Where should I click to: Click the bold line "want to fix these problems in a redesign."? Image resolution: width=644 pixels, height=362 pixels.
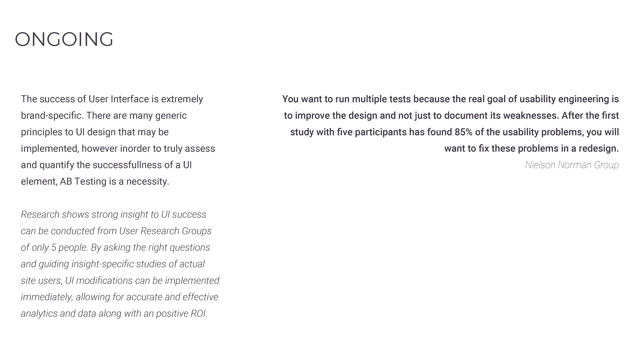(532, 149)
